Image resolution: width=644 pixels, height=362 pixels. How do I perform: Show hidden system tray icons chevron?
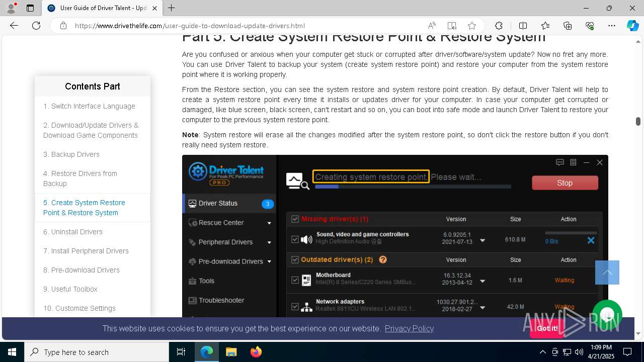click(542, 352)
